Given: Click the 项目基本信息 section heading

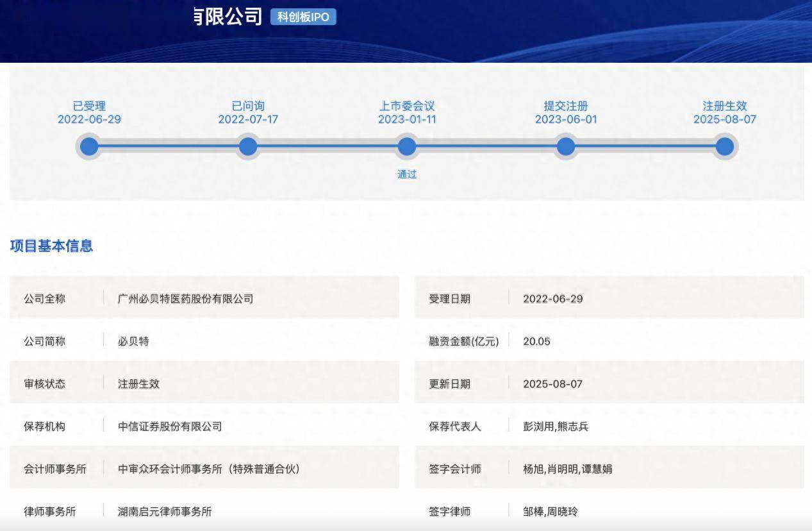Looking at the screenshot, I should (x=51, y=246).
